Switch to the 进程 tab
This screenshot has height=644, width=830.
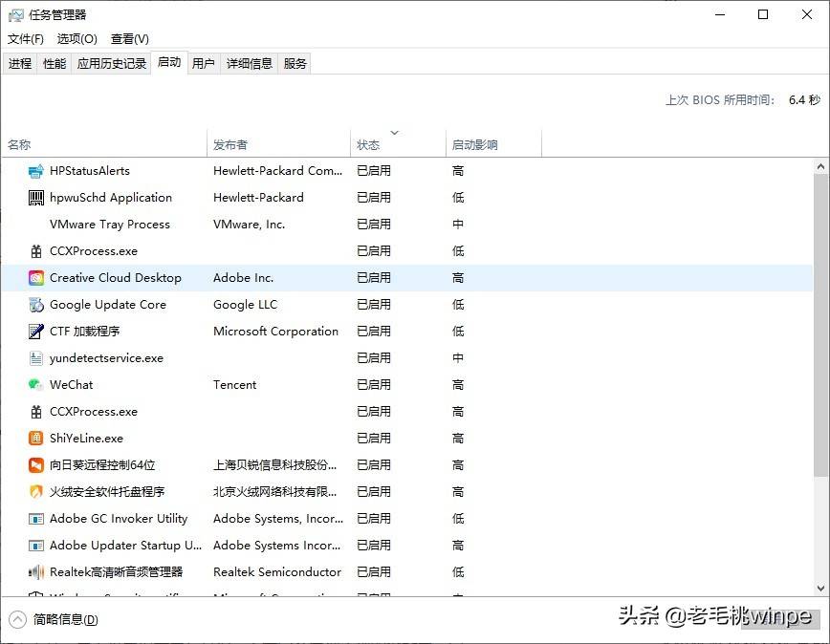[20, 63]
